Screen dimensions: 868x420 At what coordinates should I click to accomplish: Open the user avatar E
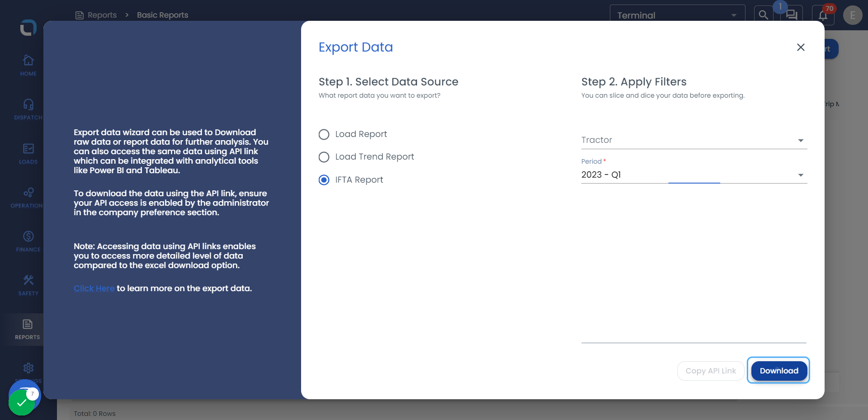point(853,15)
